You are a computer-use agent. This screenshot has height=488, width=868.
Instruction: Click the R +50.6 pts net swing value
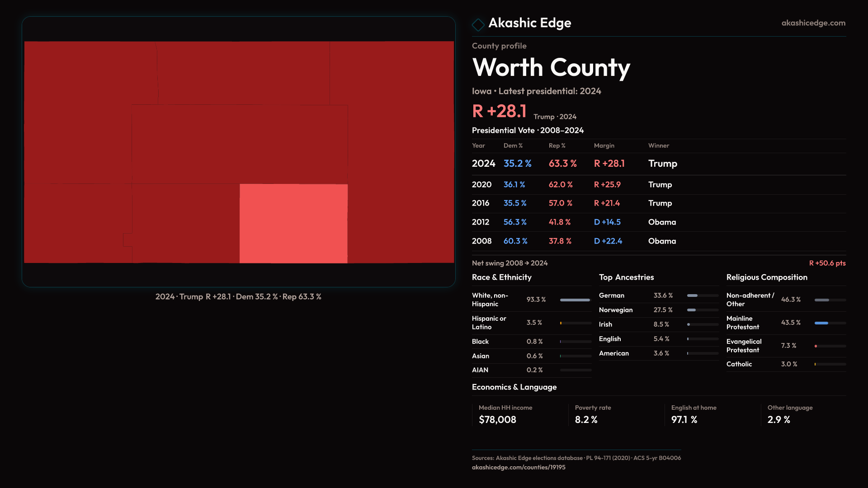coord(827,263)
